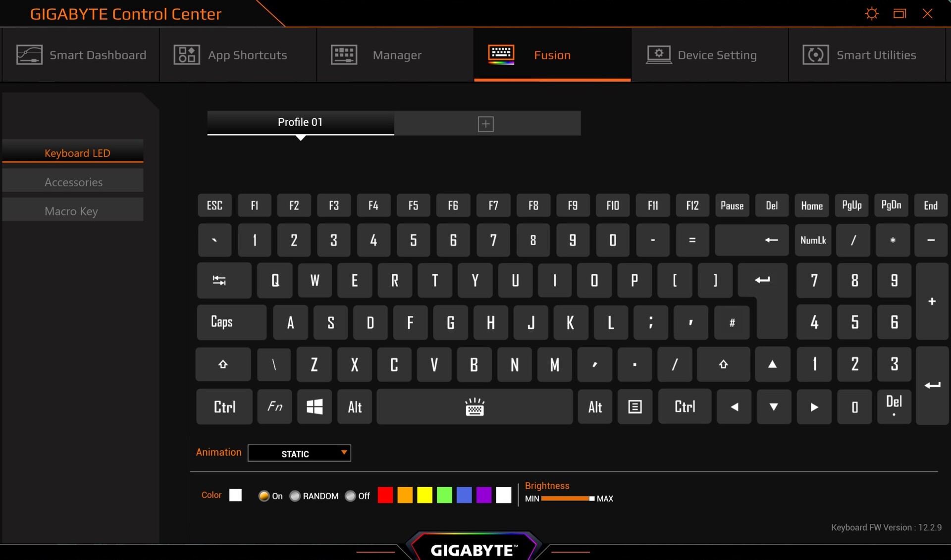Image resolution: width=951 pixels, height=560 pixels.
Task: Pick the orange color swatch
Action: (405, 495)
